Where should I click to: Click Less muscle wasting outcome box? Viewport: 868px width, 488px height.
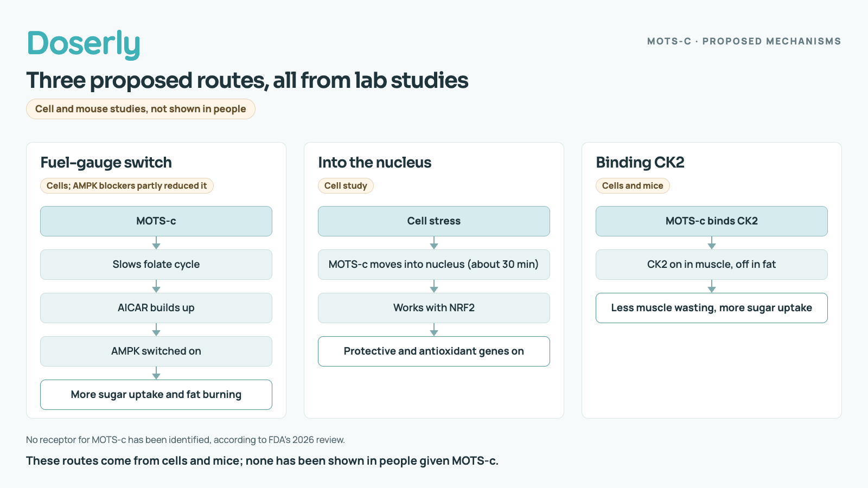(712, 308)
